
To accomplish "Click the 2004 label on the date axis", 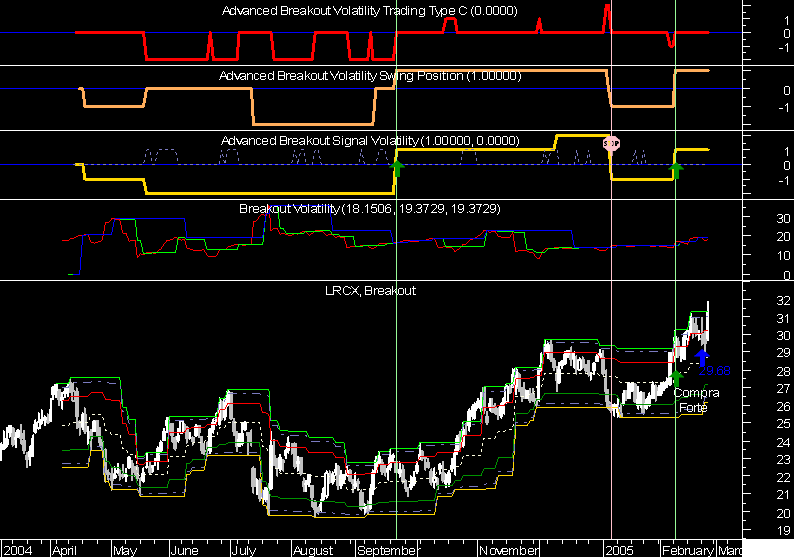I will pos(18,550).
